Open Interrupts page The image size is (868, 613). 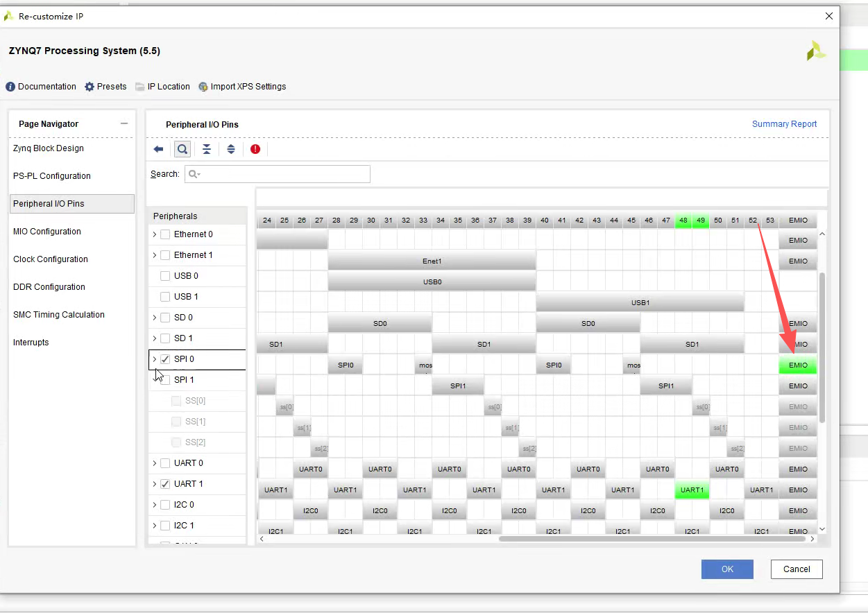click(71, 343)
